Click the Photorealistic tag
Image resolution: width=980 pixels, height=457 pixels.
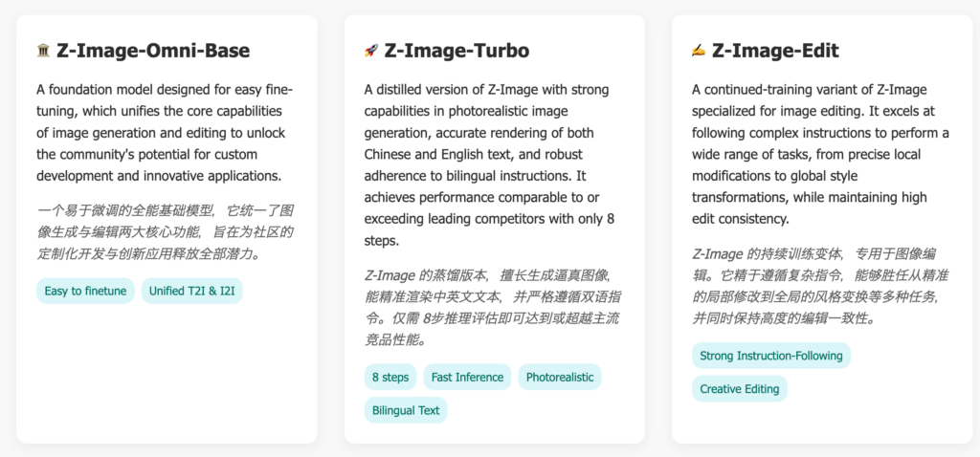coord(560,377)
